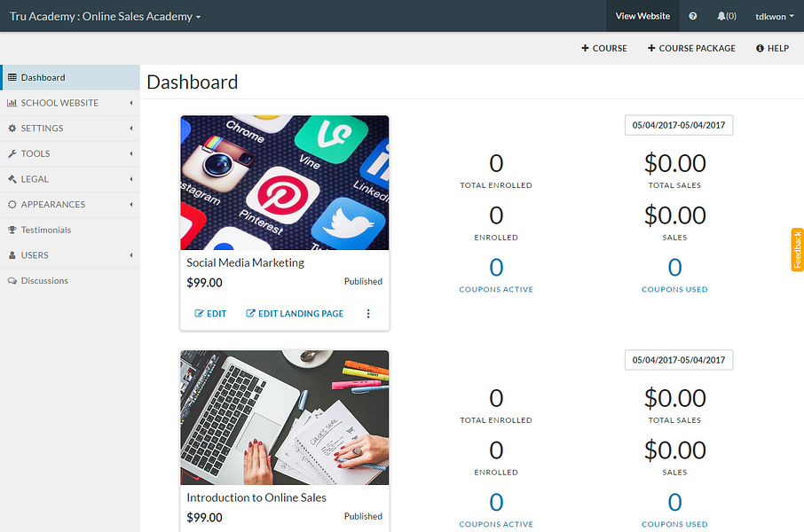
Task: Open the SCHOOL WEBSITE sidebar item
Action: (x=70, y=103)
